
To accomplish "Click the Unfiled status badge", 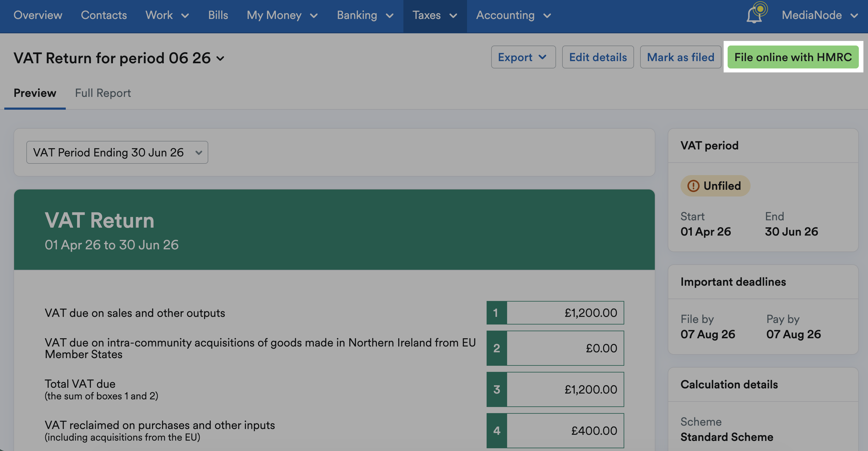I will coord(715,186).
